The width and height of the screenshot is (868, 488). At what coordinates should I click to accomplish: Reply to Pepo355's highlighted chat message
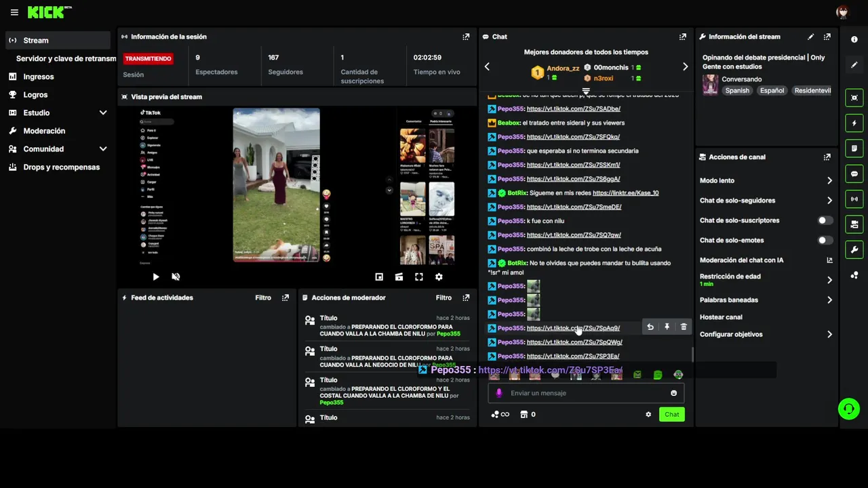click(650, 327)
